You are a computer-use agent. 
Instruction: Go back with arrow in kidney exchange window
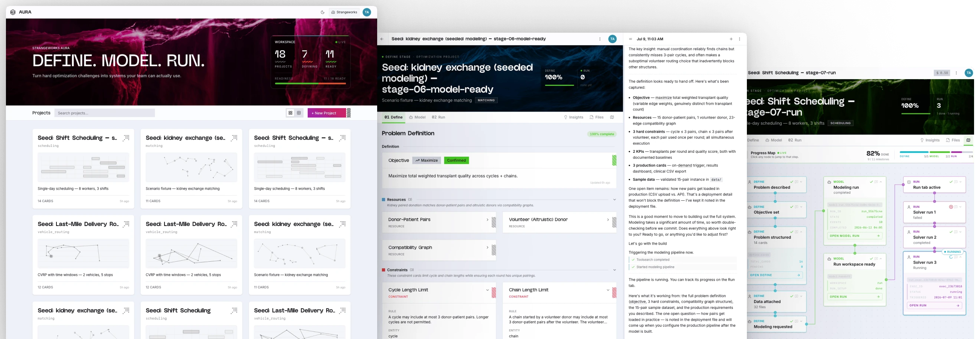382,39
